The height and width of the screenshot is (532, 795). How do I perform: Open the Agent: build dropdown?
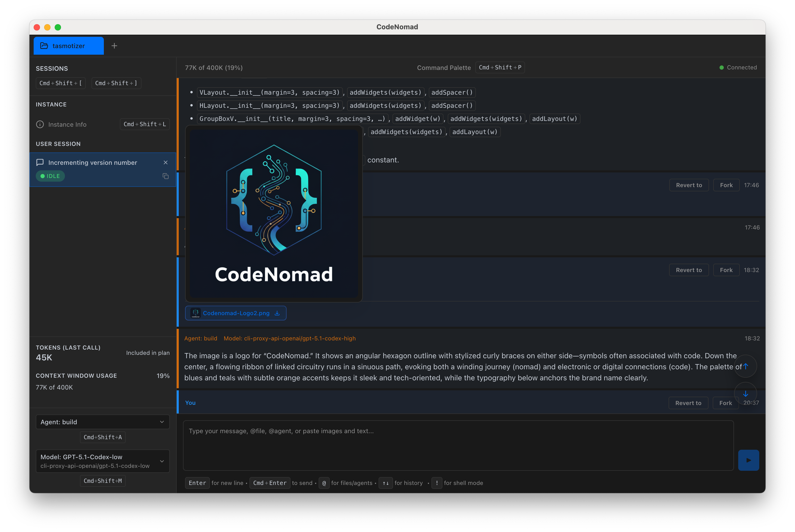[103, 422]
